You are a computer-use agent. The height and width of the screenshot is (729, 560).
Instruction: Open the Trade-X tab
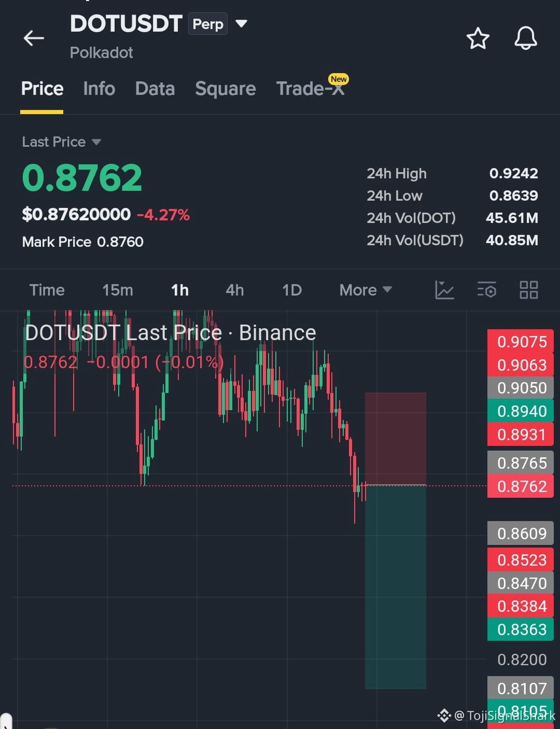tap(310, 89)
